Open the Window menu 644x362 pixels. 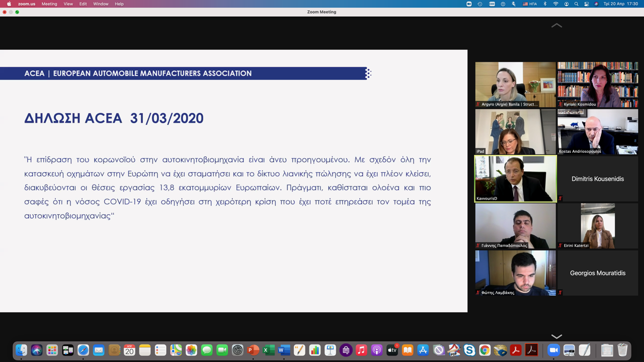click(101, 4)
